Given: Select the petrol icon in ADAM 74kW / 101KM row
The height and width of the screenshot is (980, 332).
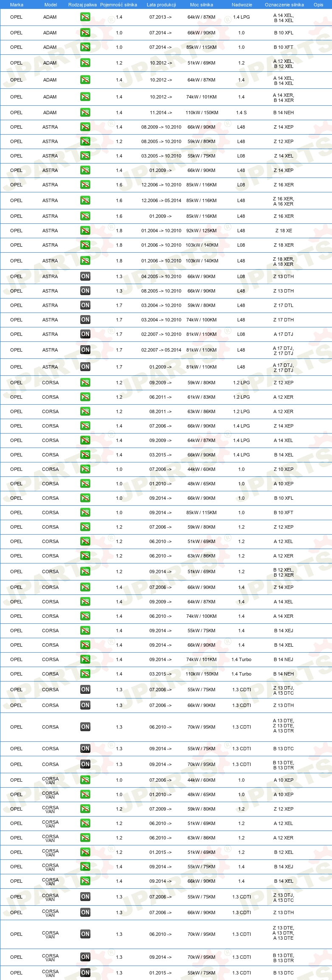Looking at the screenshot, I should (85, 97).
